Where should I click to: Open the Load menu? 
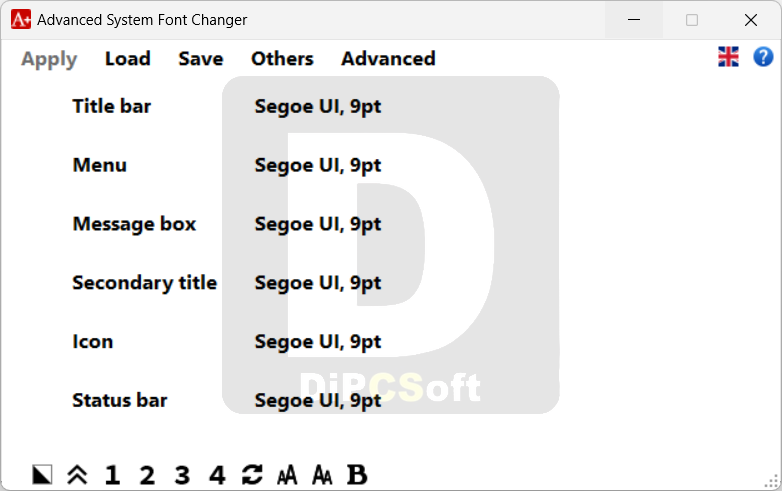pos(128,59)
